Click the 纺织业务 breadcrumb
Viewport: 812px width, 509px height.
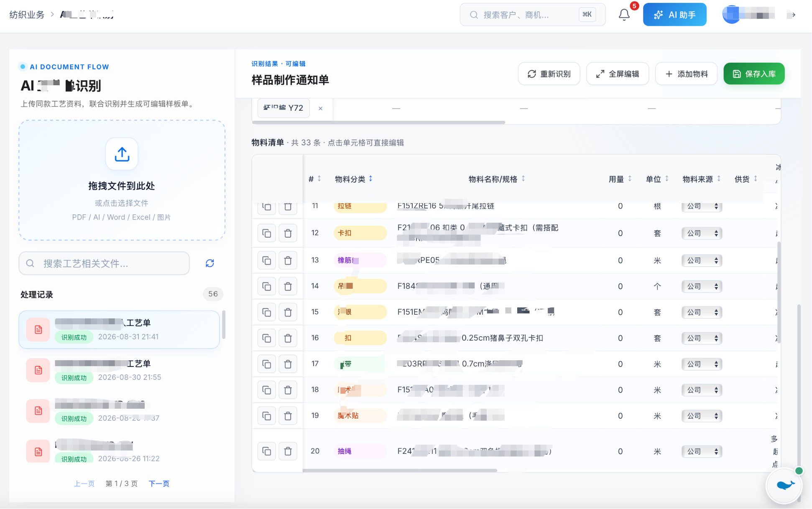pos(27,15)
